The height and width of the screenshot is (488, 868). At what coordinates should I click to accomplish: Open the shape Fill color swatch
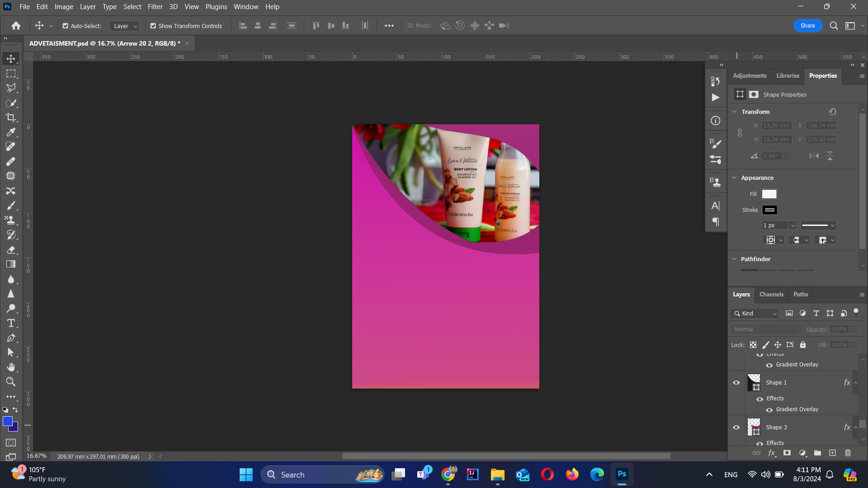769,194
